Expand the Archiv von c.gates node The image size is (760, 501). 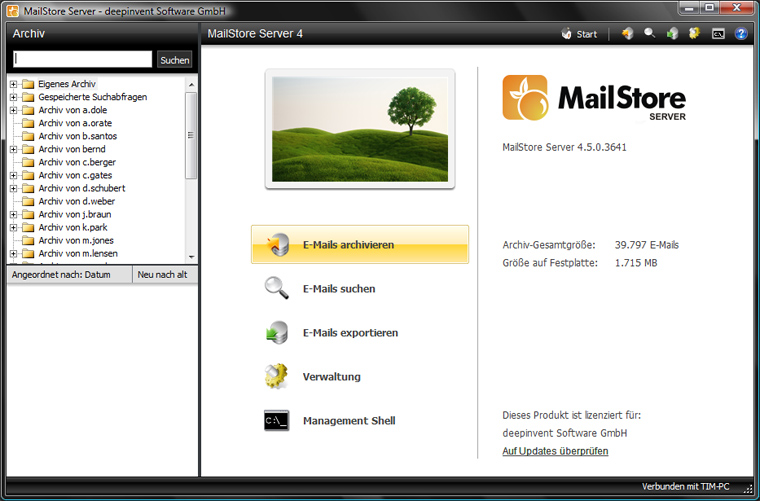(13, 175)
